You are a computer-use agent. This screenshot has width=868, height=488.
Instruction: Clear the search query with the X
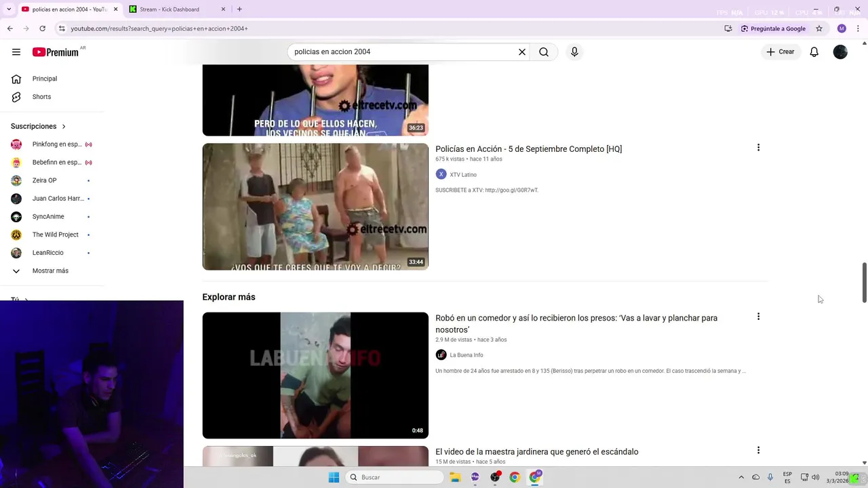point(522,52)
